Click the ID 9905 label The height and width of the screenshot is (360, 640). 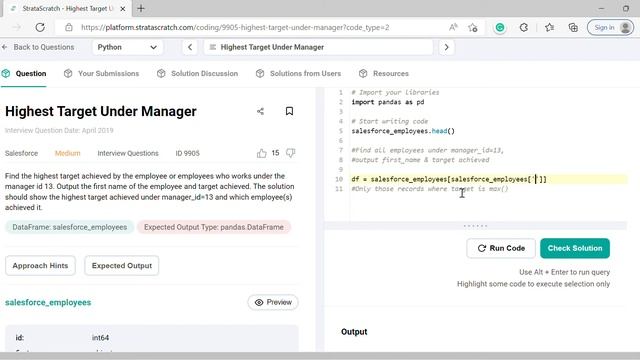tap(187, 153)
